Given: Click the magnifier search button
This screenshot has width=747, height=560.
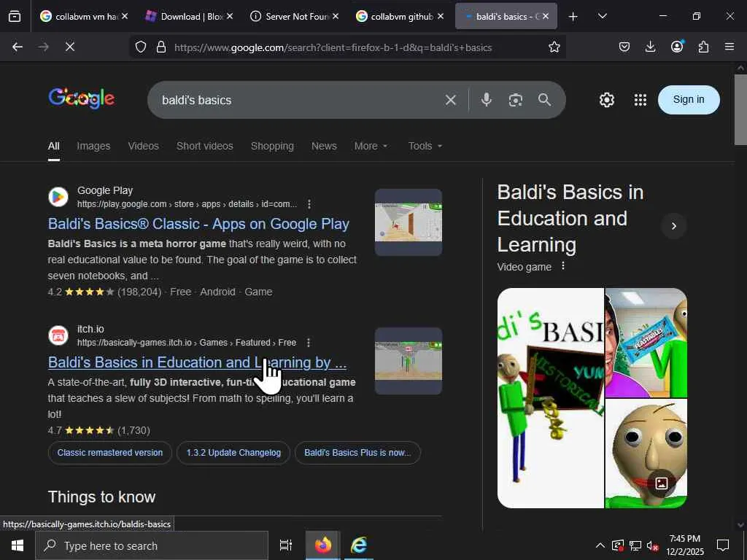Looking at the screenshot, I should point(544,99).
